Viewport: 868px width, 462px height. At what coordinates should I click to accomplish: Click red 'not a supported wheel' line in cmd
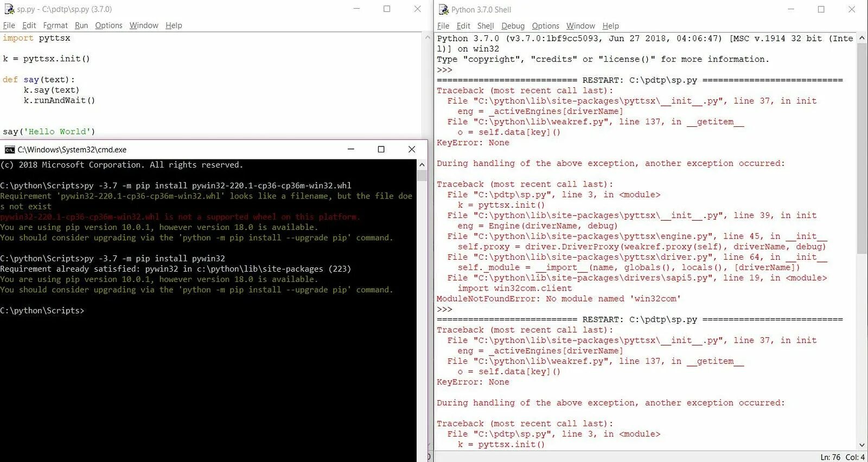tap(180, 217)
